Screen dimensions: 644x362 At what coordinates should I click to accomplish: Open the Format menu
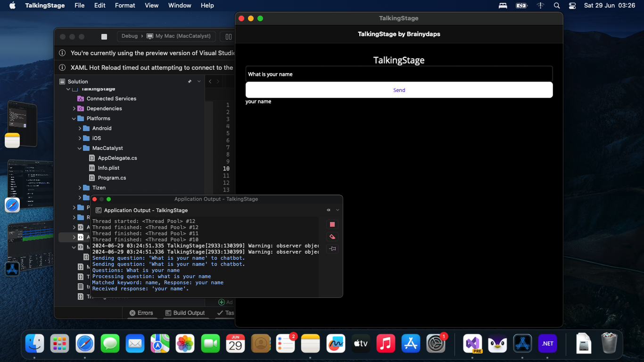(x=125, y=6)
